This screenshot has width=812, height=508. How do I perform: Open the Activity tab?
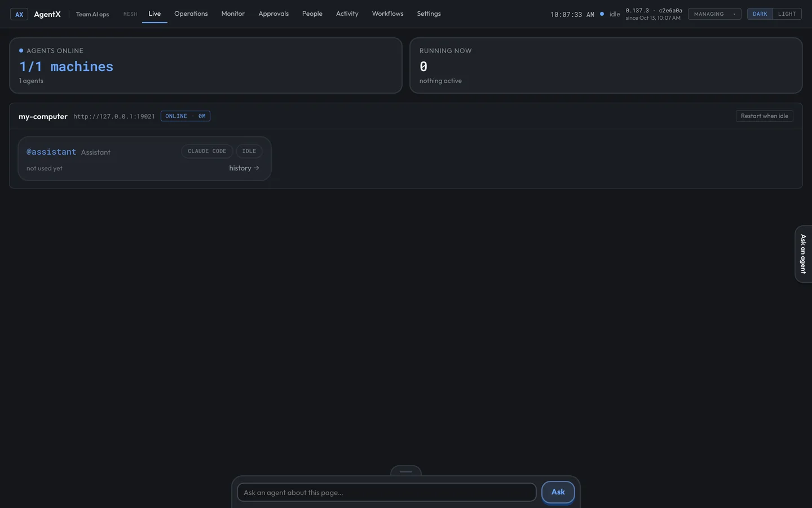tap(347, 14)
